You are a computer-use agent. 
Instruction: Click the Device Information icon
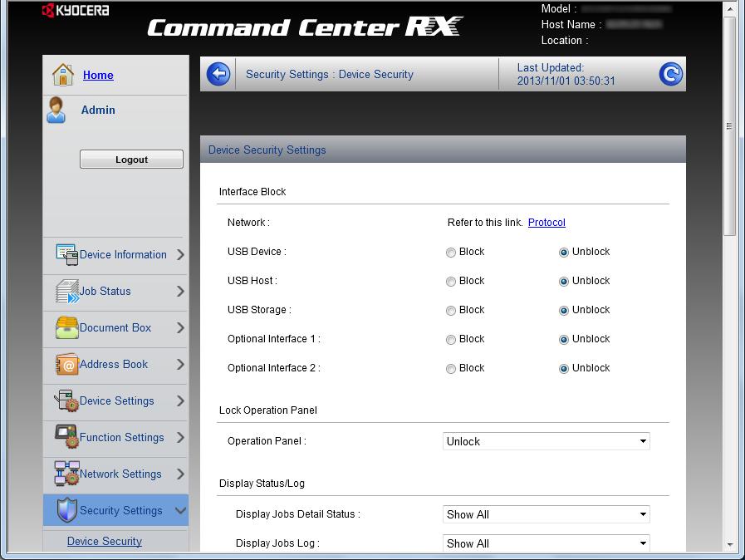pos(67,254)
